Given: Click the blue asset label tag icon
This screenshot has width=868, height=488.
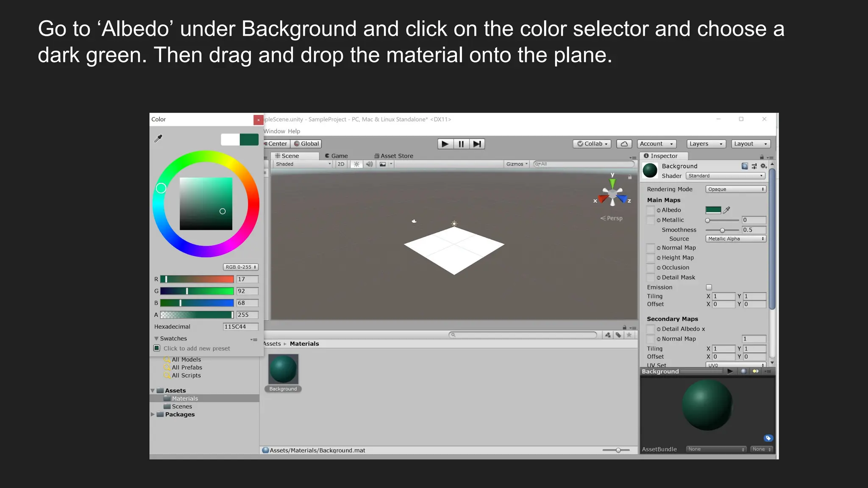Looking at the screenshot, I should (768, 438).
